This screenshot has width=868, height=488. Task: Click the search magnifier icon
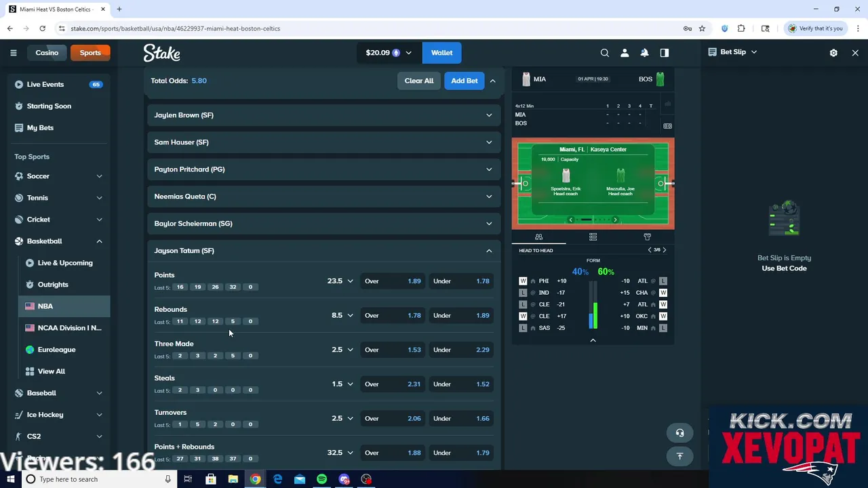tap(605, 53)
